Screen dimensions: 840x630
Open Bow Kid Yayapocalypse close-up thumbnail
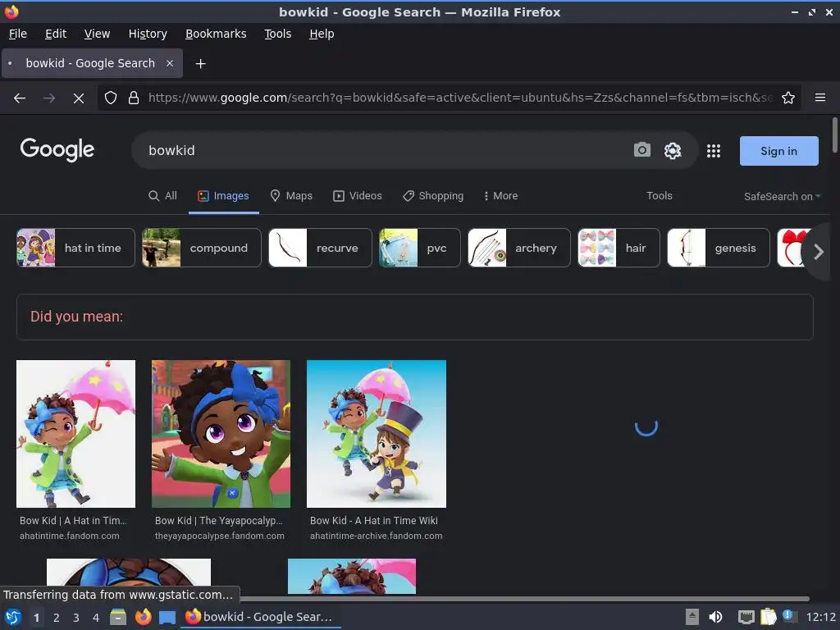pyautogui.click(x=221, y=434)
